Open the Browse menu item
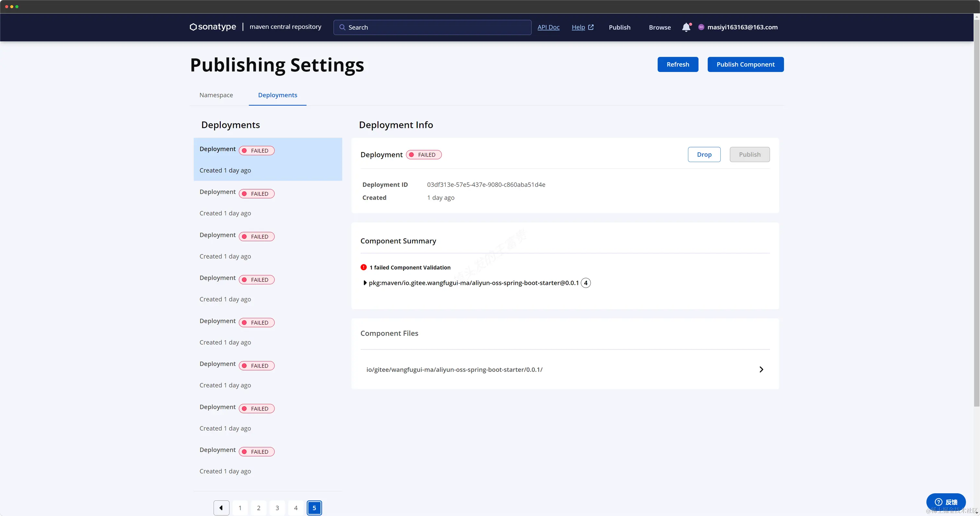Viewport: 980px width, 516px height. click(x=659, y=28)
